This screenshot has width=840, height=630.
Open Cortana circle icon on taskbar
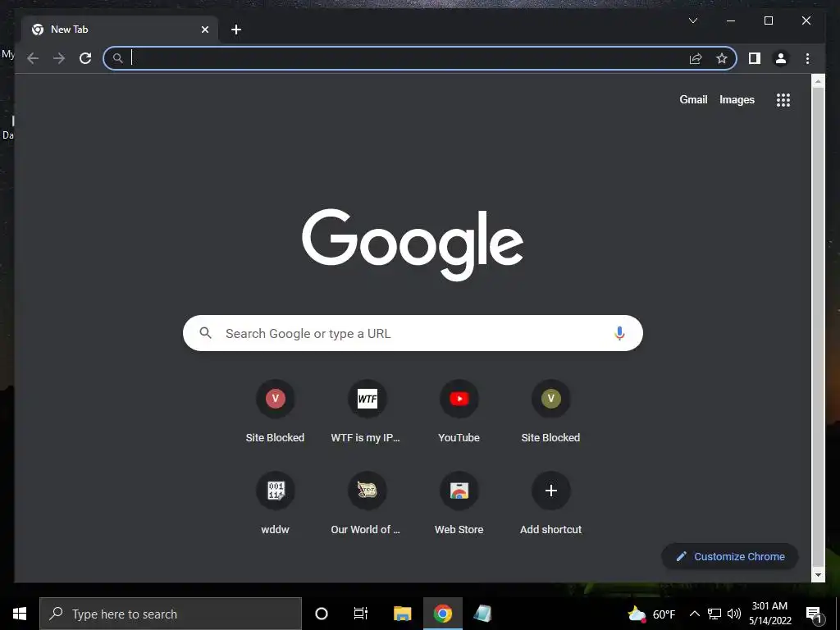[x=322, y=614]
